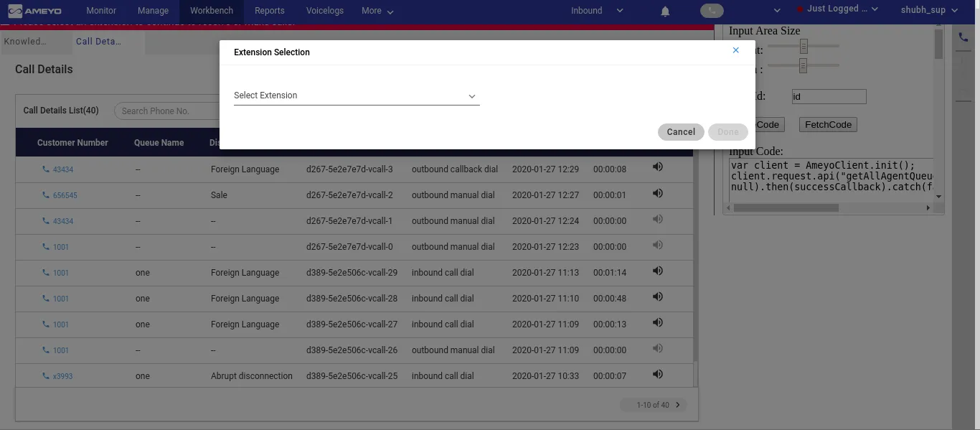This screenshot has width=980, height=430.
Task: Click the FetchCode button
Action: (x=828, y=125)
